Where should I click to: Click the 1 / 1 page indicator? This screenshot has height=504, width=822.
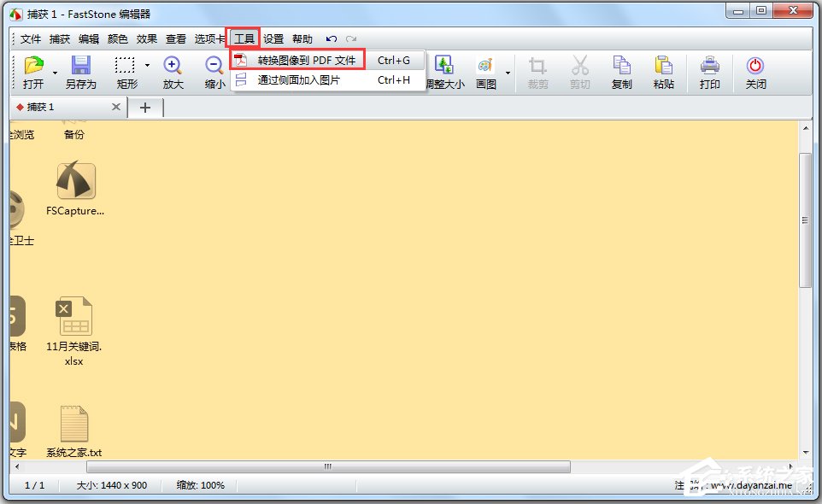(x=34, y=485)
